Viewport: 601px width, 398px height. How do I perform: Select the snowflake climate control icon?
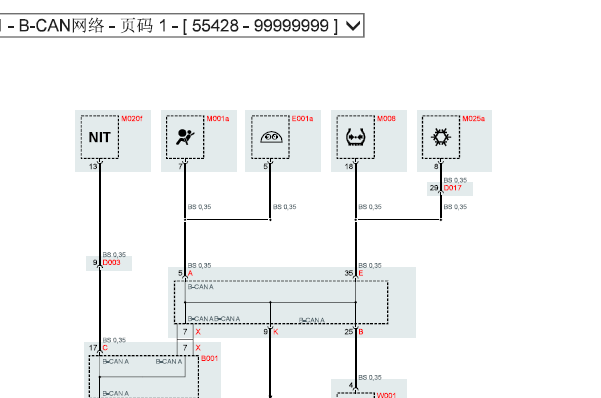click(x=441, y=137)
